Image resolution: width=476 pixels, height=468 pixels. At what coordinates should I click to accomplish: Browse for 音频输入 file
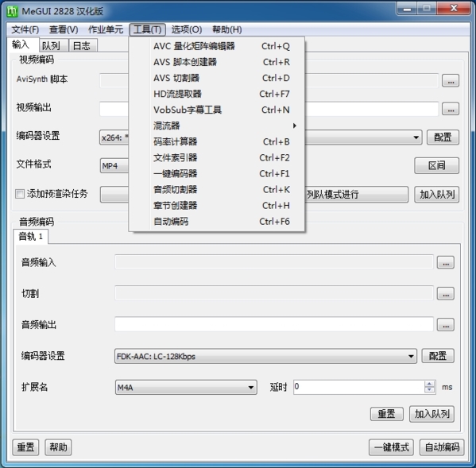pos(445,262)
